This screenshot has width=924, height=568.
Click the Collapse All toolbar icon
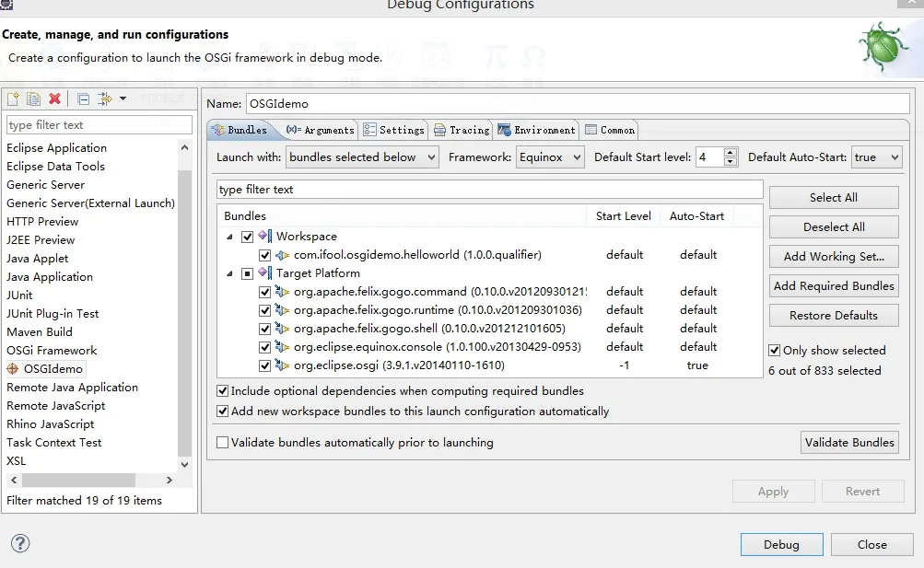(84, 99)
